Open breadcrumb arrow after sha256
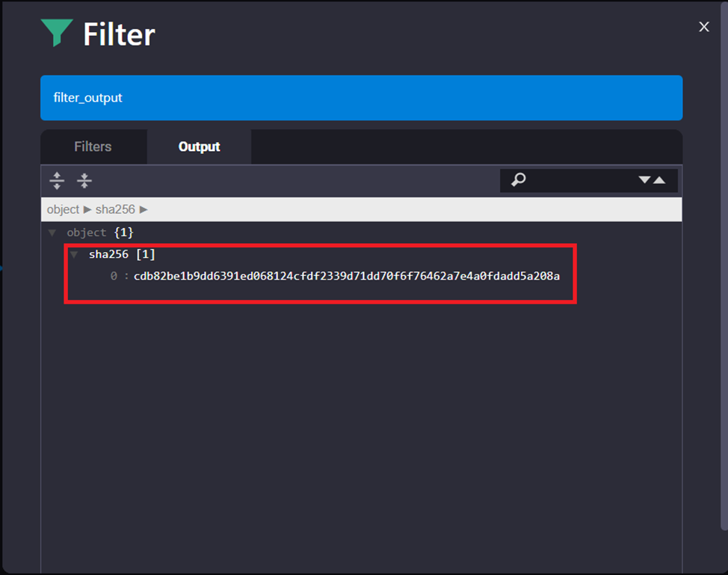 (x=144, y=209)
